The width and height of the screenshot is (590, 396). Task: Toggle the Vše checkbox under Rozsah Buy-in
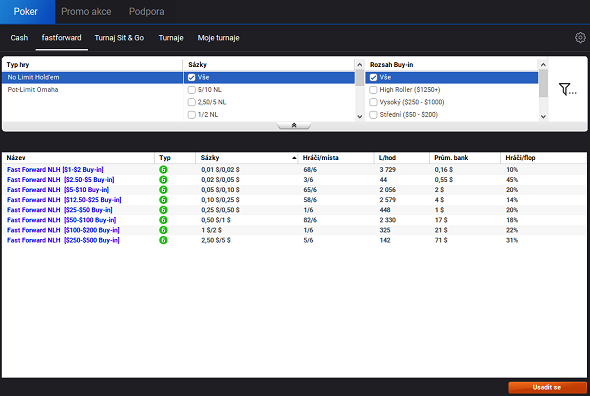pyautogui.click(x=373, y=78)
